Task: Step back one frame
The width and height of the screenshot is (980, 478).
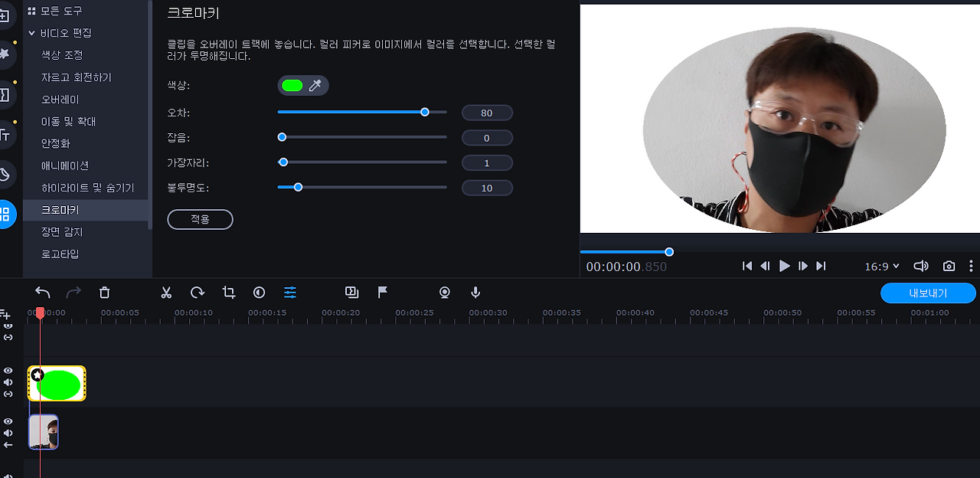Action: click(766, 266)
